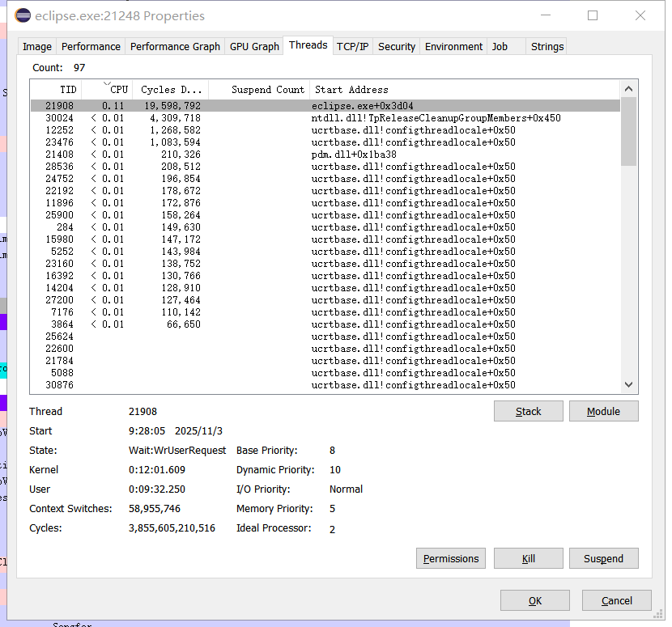Click the ntdll.dll!TpReleaseCleanupGroupMembers+0x450 address
This screenshot has height=627, width=672.
(x=436, y=118)
